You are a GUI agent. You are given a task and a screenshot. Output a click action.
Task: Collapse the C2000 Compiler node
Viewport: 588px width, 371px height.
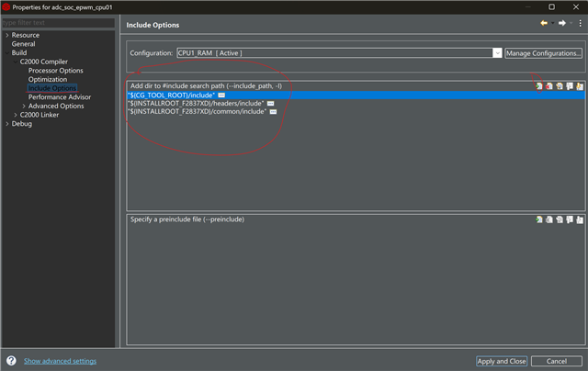click(x=16, y=62)
